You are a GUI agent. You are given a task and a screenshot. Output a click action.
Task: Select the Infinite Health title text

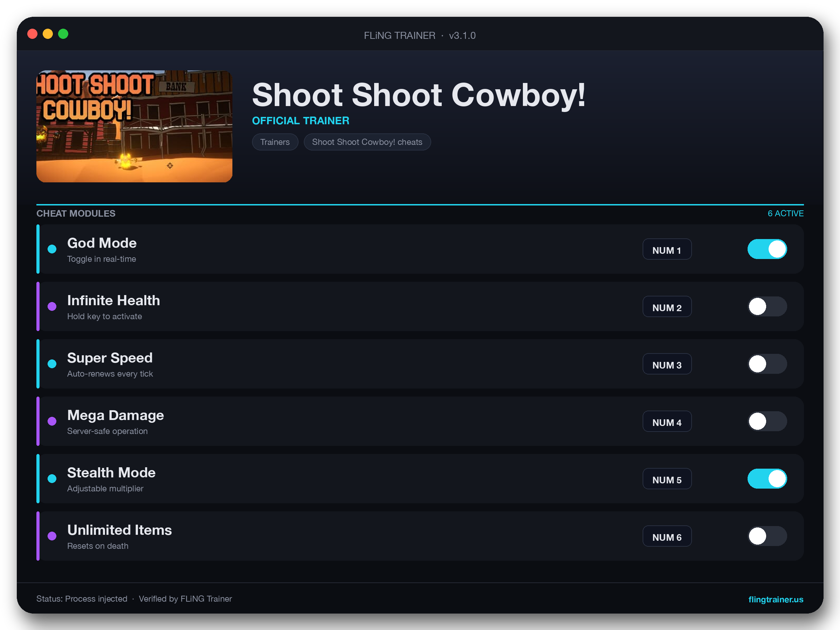point(113,300)
